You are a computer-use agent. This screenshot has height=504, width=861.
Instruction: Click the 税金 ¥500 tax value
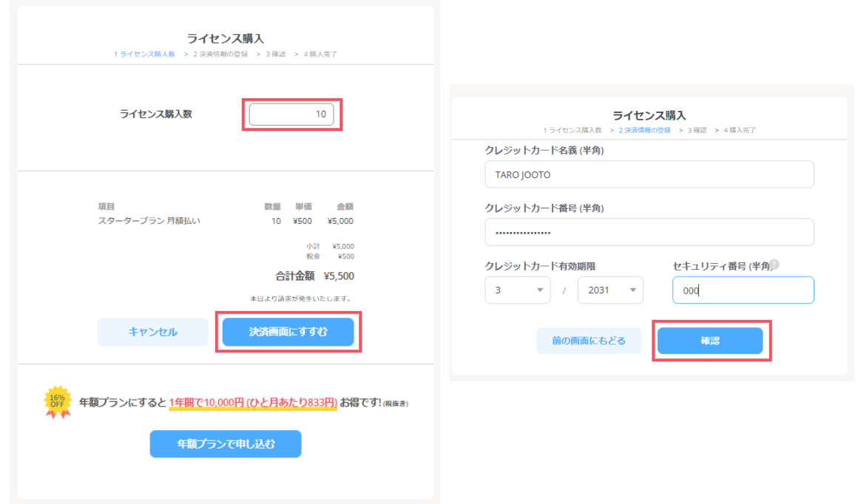[x=346, y=256]
